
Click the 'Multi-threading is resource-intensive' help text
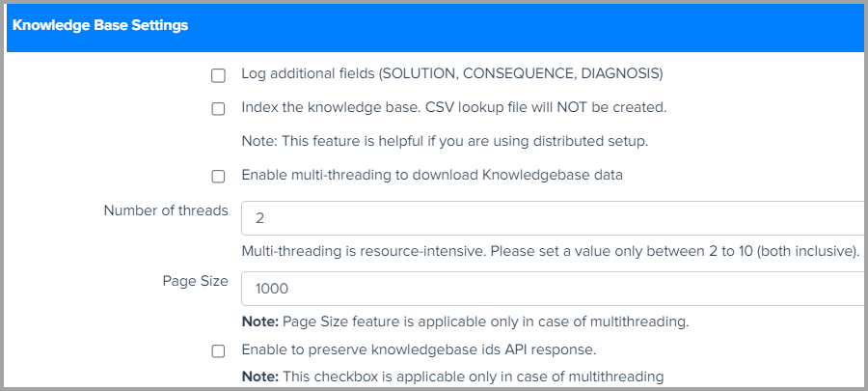[x=550, y=251]
